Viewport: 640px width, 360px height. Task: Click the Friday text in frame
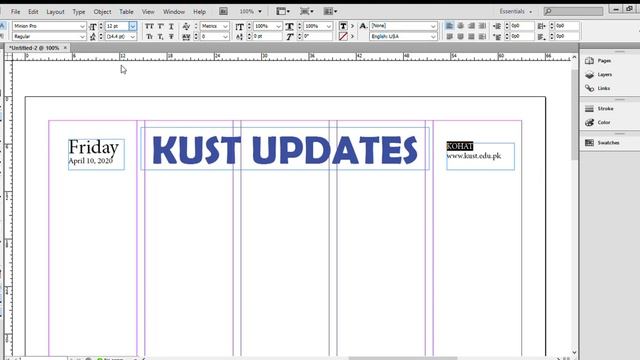[93, 147]
